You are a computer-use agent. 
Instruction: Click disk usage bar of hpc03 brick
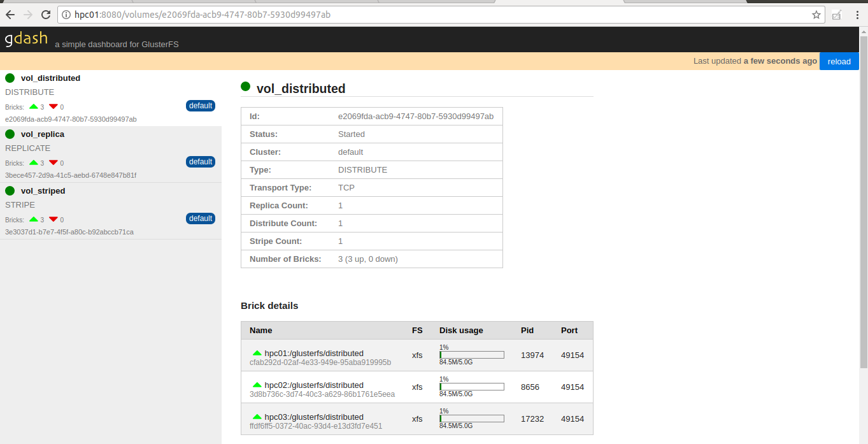point(472,419)
